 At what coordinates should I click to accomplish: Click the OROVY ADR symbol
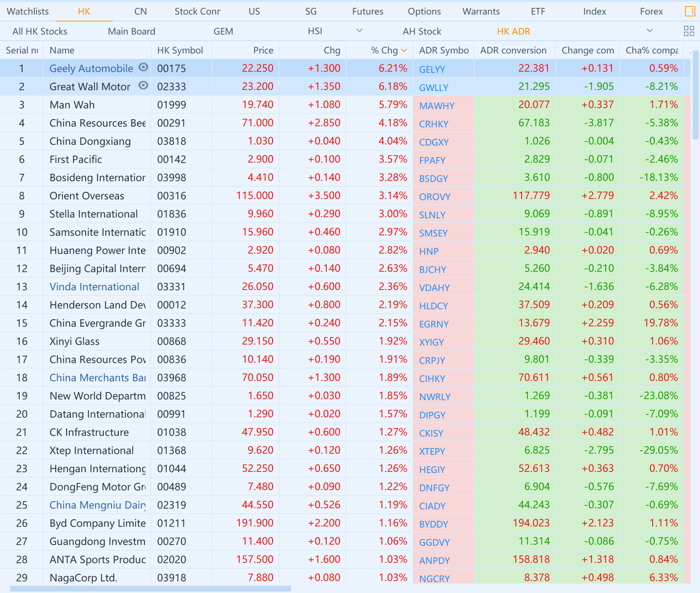(435, 196)
